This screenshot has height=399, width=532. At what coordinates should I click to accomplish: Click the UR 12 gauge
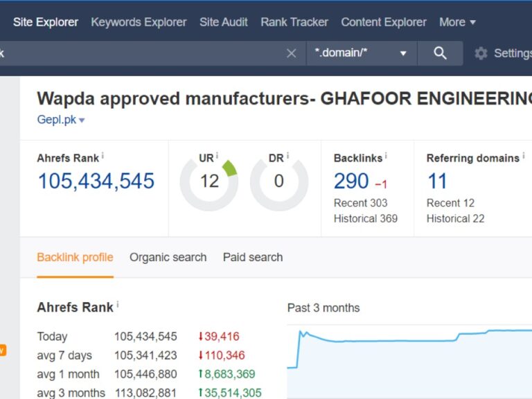[x=209, y=182]
